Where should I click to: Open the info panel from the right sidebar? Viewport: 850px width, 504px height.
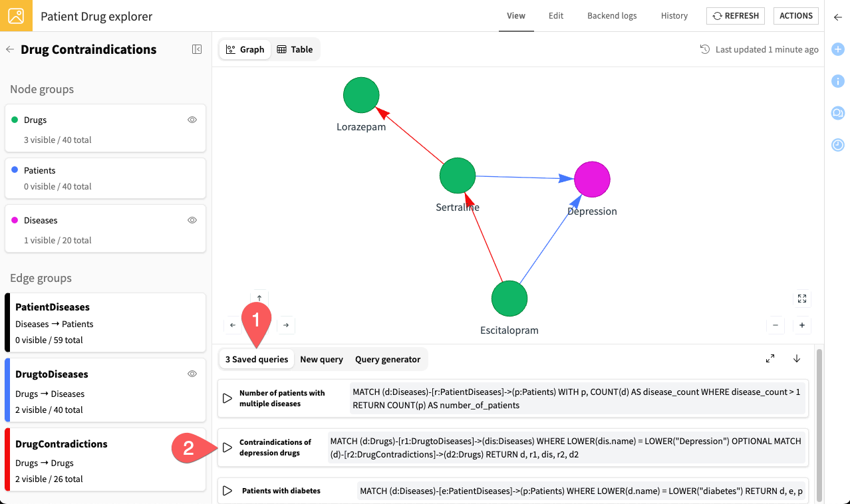pyautogui.click(x=837, y=81)
